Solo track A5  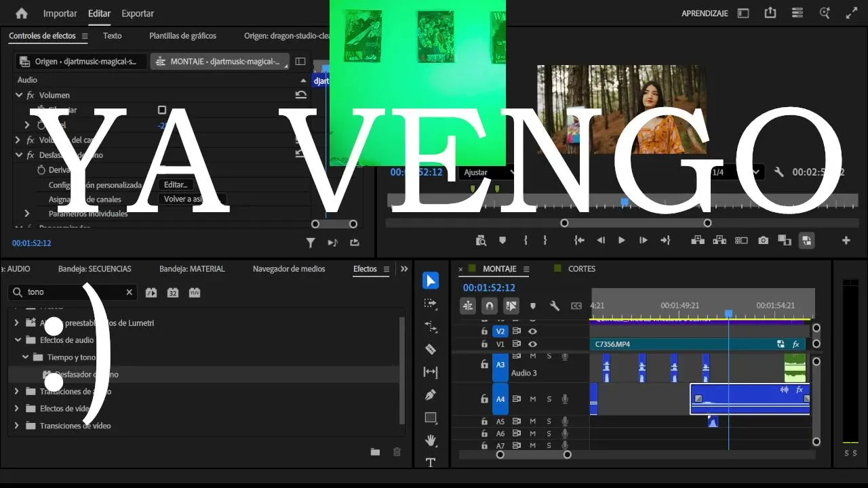click(549, 422)
